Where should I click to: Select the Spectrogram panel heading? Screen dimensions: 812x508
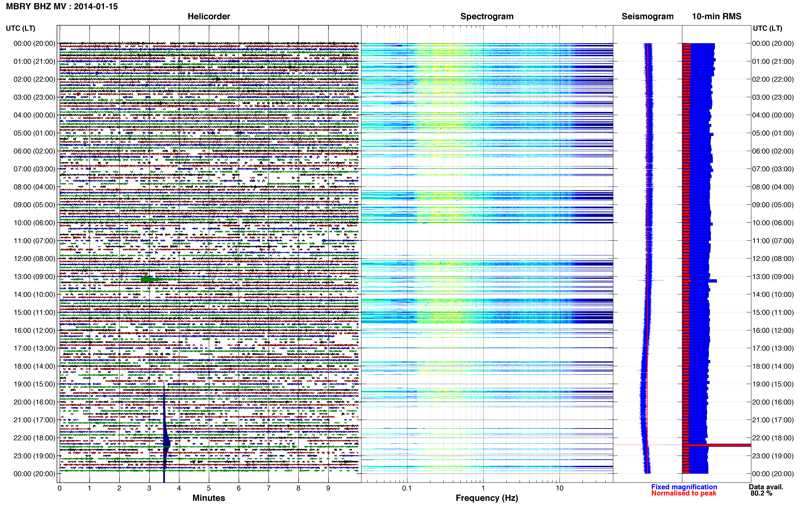point(487,16)
